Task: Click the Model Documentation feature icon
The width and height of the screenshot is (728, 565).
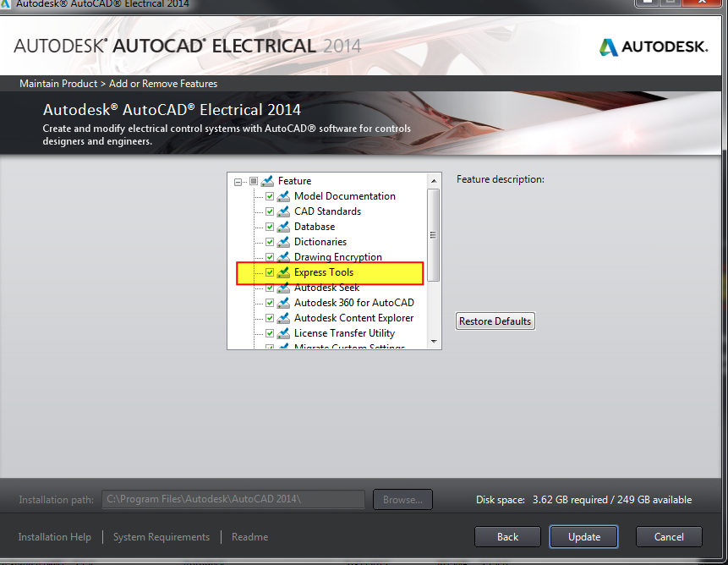Action: (283, 195)
